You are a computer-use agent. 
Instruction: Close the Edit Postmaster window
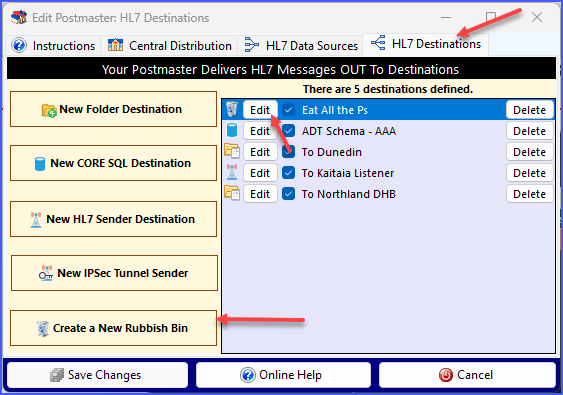point(537,17)
